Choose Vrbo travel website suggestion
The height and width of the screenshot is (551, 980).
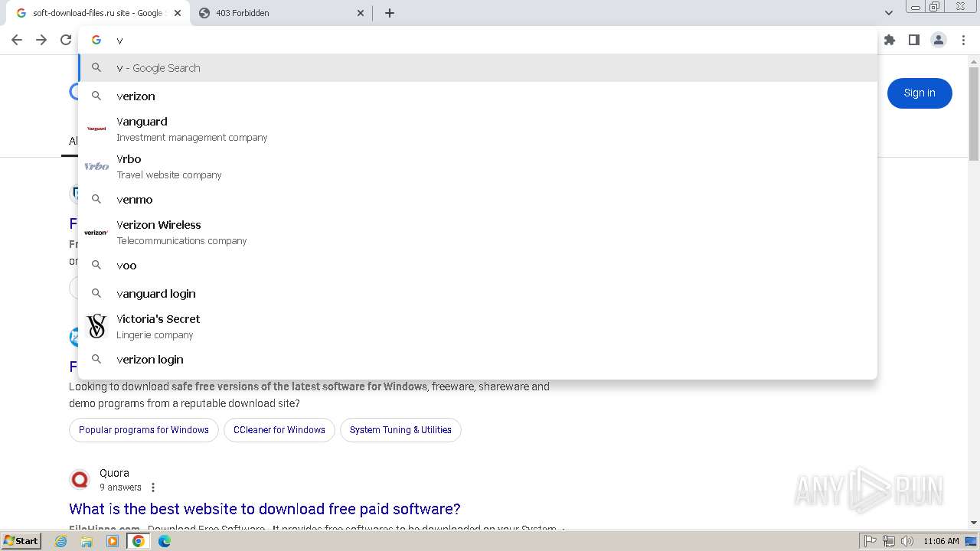pos(478,166)
